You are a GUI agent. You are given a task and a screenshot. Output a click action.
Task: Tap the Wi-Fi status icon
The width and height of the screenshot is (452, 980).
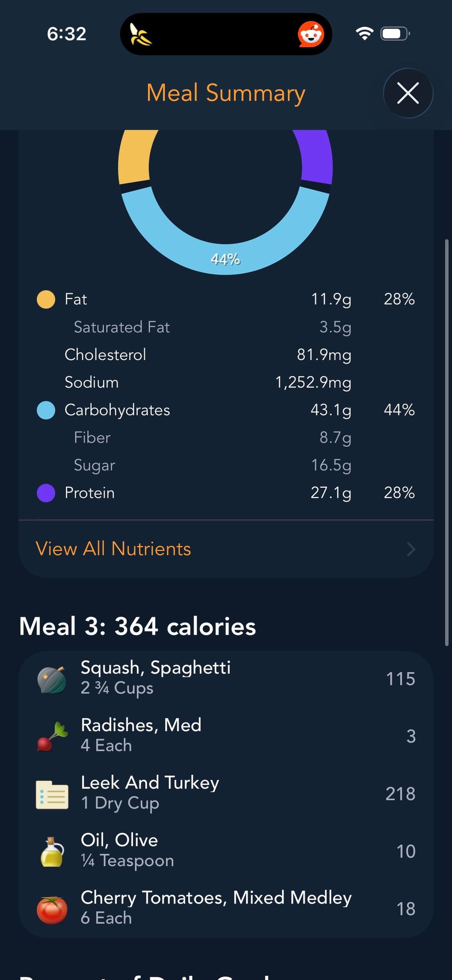(x=364, y=33)
